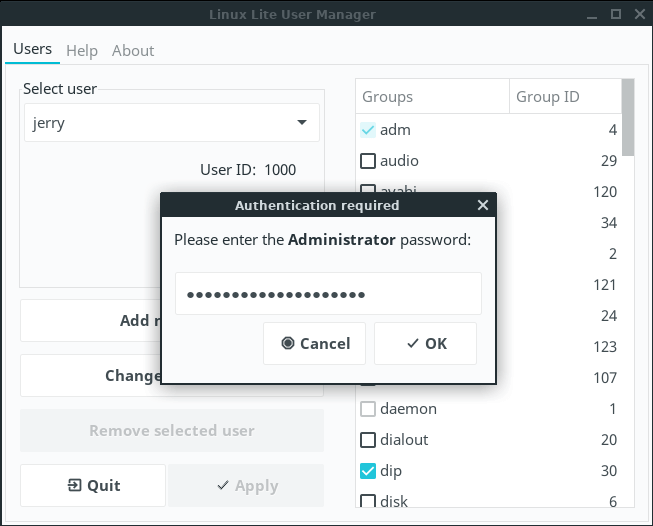Click the Quit button
Image resolution: width=653 pixels, height=526 pixels.
93,485
